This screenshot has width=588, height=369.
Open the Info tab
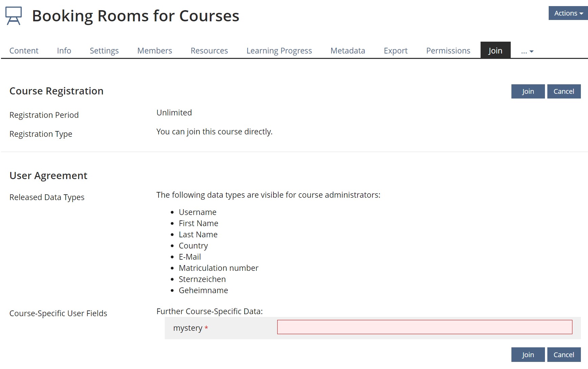coord(64,51)
